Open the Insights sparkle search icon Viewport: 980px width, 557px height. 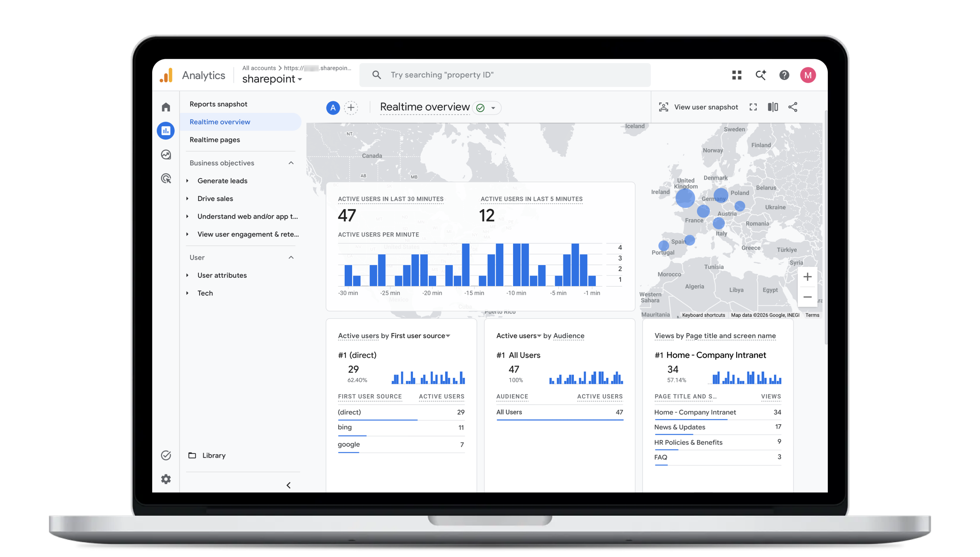click(761, 75)
